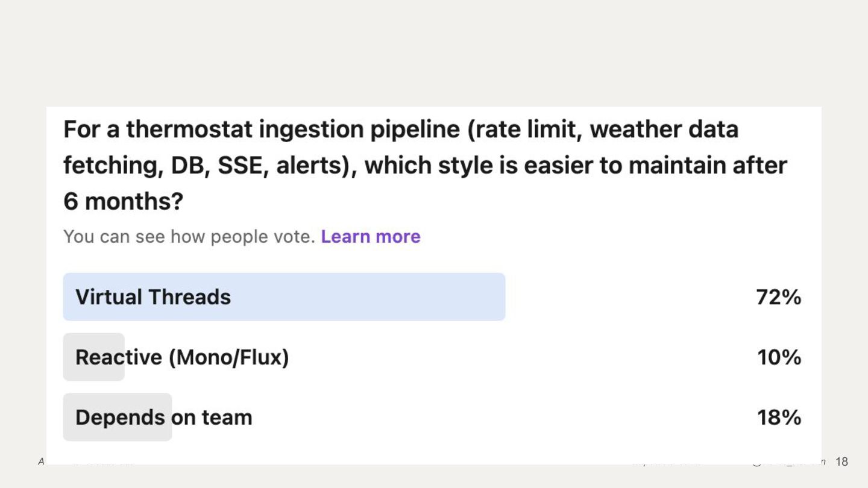Click "You can see how people vote" text
Viewport: 868px width, 488px height.
pos(189,236)
